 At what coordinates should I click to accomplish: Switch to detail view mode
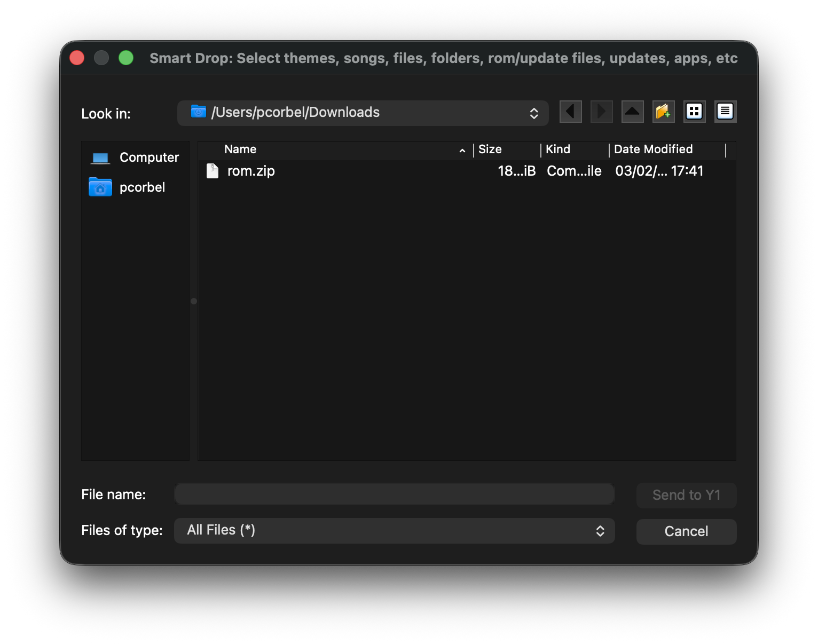coord(725,112)
